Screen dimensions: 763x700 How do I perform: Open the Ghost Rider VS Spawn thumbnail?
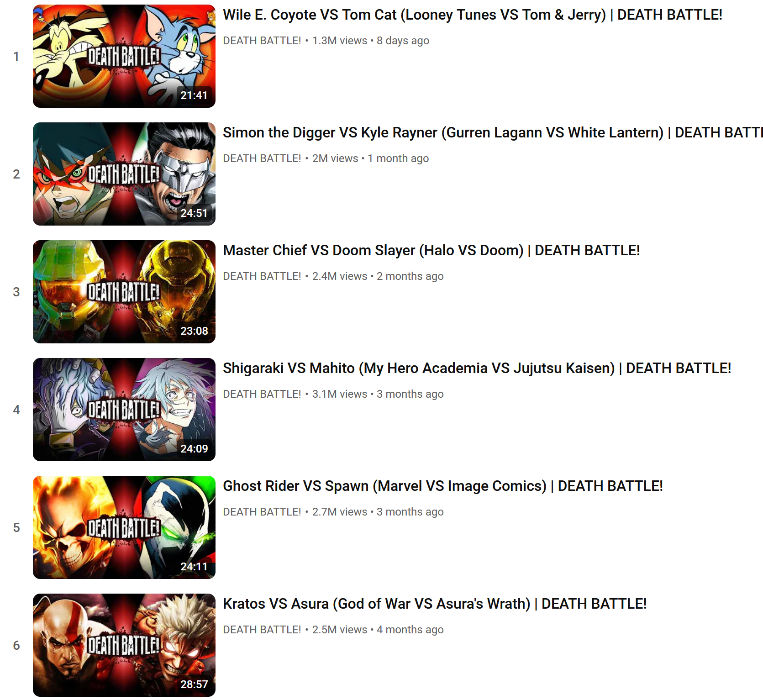[x=124, y=527]
